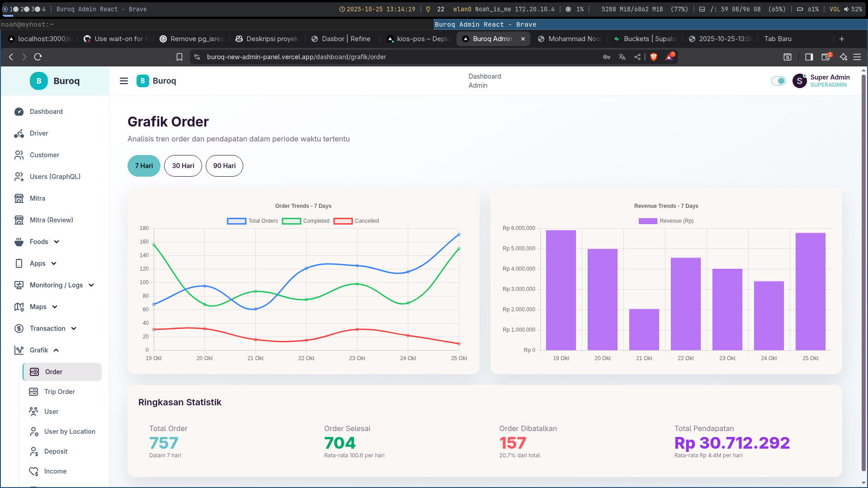Reload the page with refresh icon
868x488 pixels.
tap(38, 57)
